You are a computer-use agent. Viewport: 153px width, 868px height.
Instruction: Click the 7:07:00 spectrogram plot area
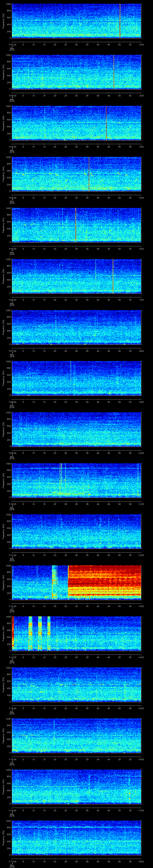[x=77, y=327]
